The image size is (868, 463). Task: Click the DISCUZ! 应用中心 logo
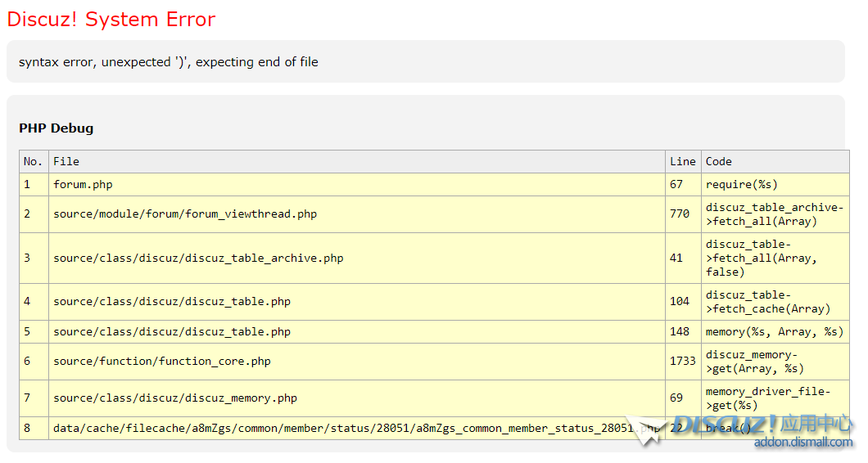pos(762,425)
